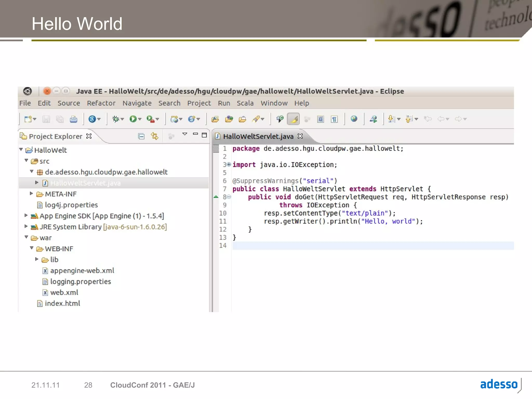Click the Print toolbar icon
This screenshot has height=399, width=532.
pos(74,119)
